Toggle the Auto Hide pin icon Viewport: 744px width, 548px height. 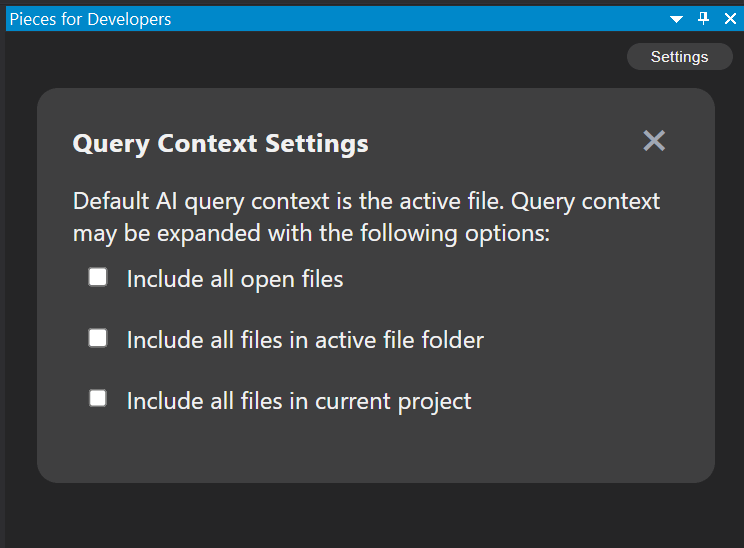click(x=703, y=18)
